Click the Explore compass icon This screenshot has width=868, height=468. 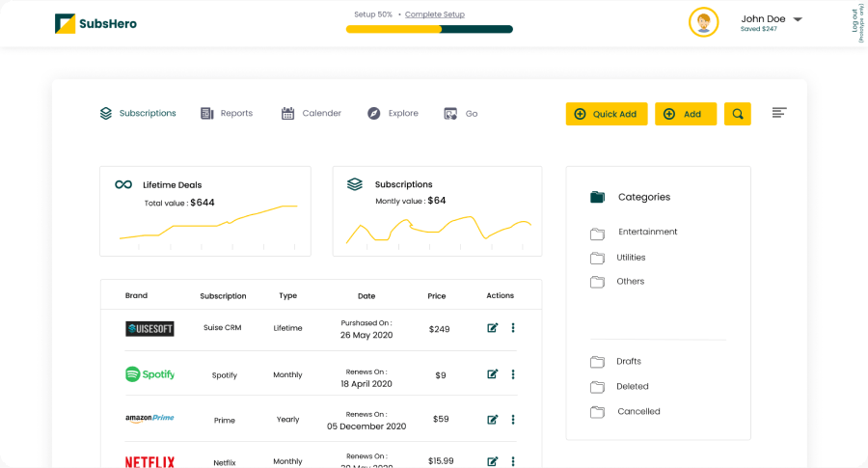pyautogui.click(x=374, y=114)
